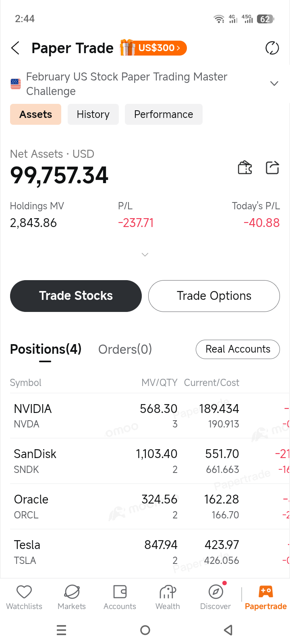Switch to the History tab
This screenshot has height=644, width=290.
(93, 114)
